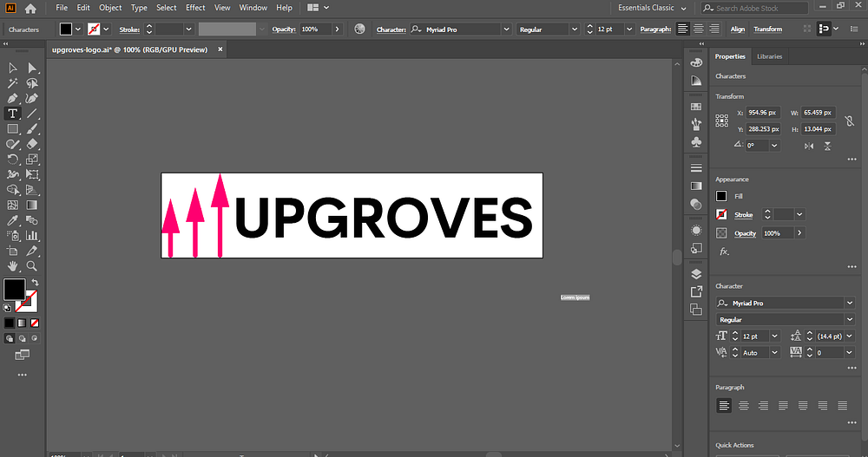Image resolution: width=868 pixels, height=457 pixels.
Task: Pick the Paintbrush tool
Action: click(32, 129)
